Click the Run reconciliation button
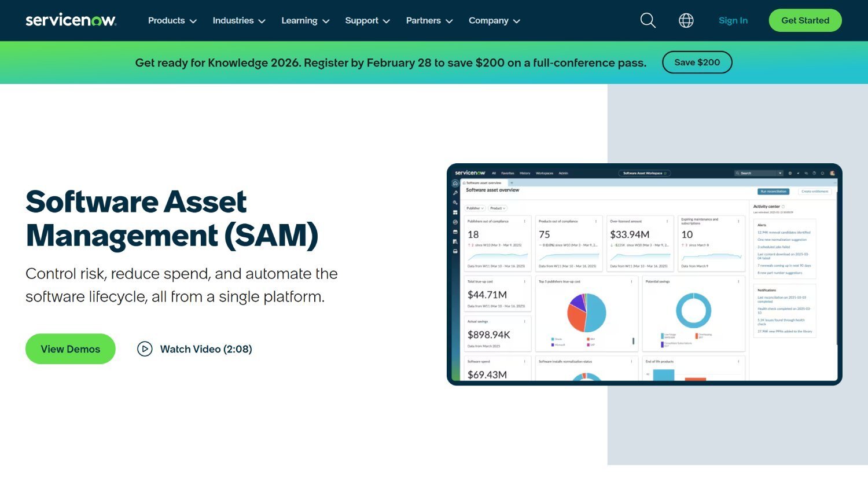The width and height of the screenshot is (868, 488). [773, 192]
